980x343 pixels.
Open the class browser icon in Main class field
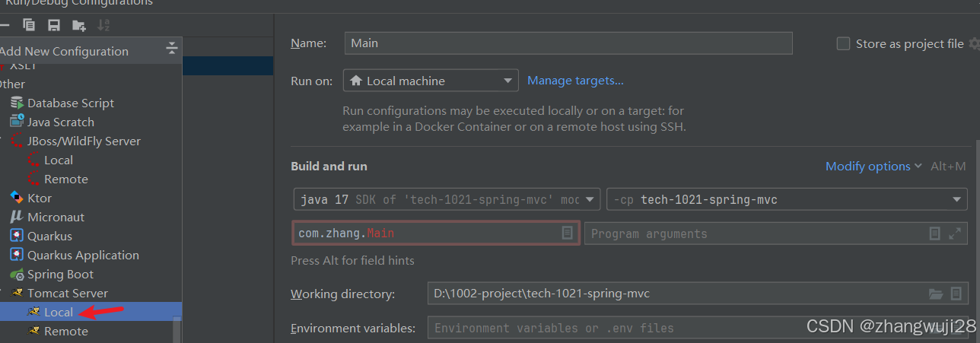coord(567,233)
